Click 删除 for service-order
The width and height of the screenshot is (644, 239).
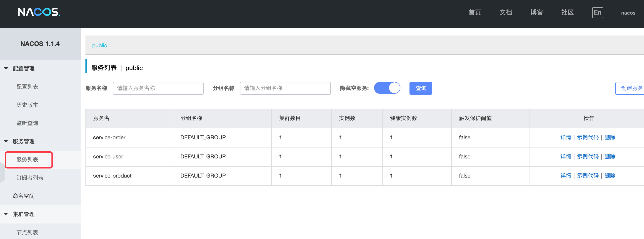610,137
